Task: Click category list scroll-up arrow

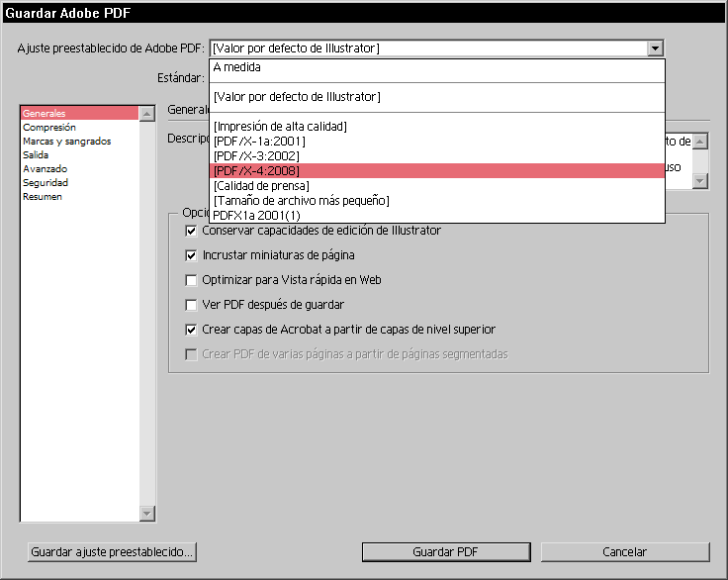Action: click(147, 114)
